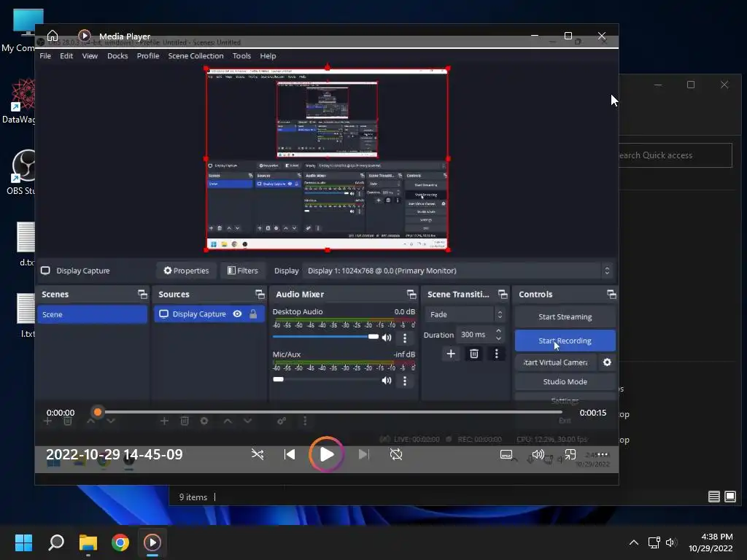Click Start Virtual Camera button
Image resolution: width=747 pixels, height=560 pixels.
(x=555, y=362)
